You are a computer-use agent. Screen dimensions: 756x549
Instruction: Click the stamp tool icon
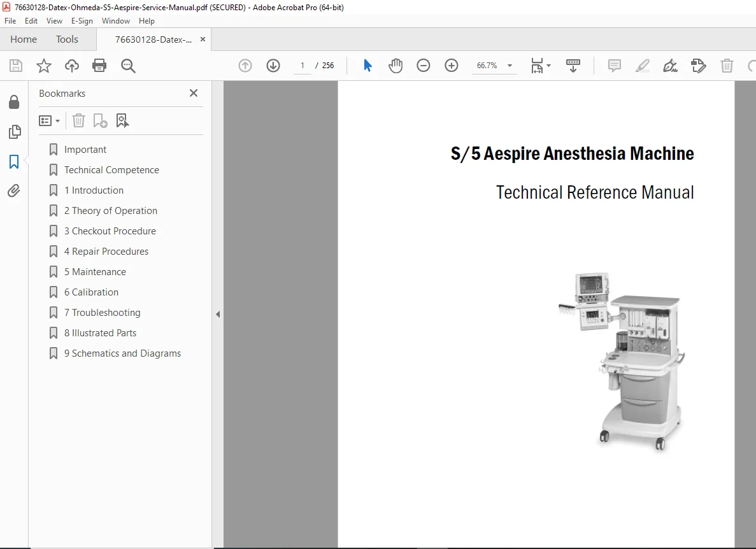coord(698,66)
